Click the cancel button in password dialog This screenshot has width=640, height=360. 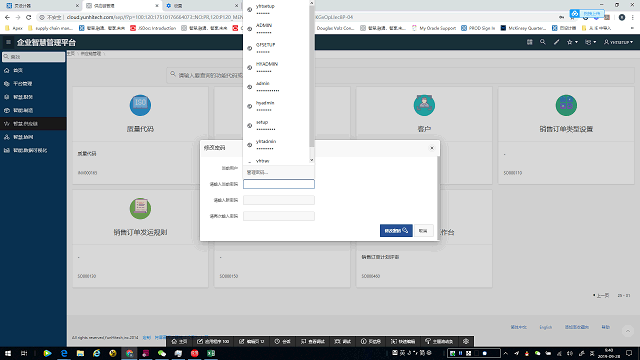coord(423,231)
